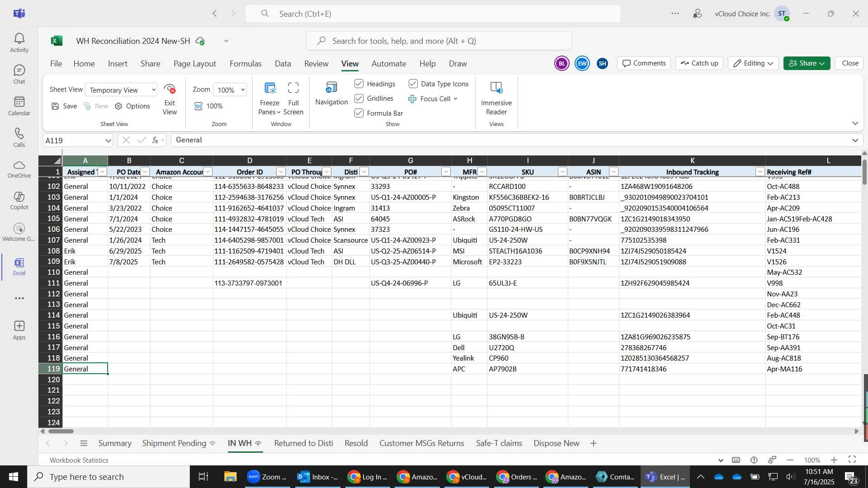The width and height of the screenshot is (868, 488).
Task: Click the status bar help icon
Action: pyautogui.click(x=754, y=460)
